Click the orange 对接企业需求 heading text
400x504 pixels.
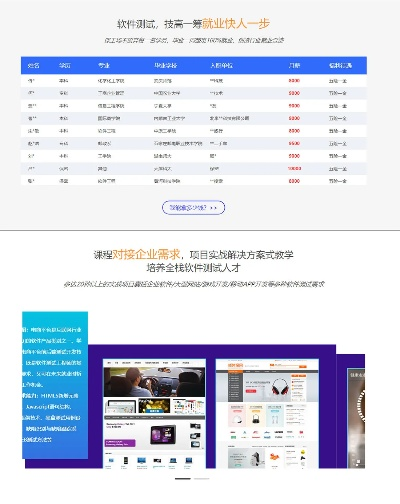coord(146,255)
